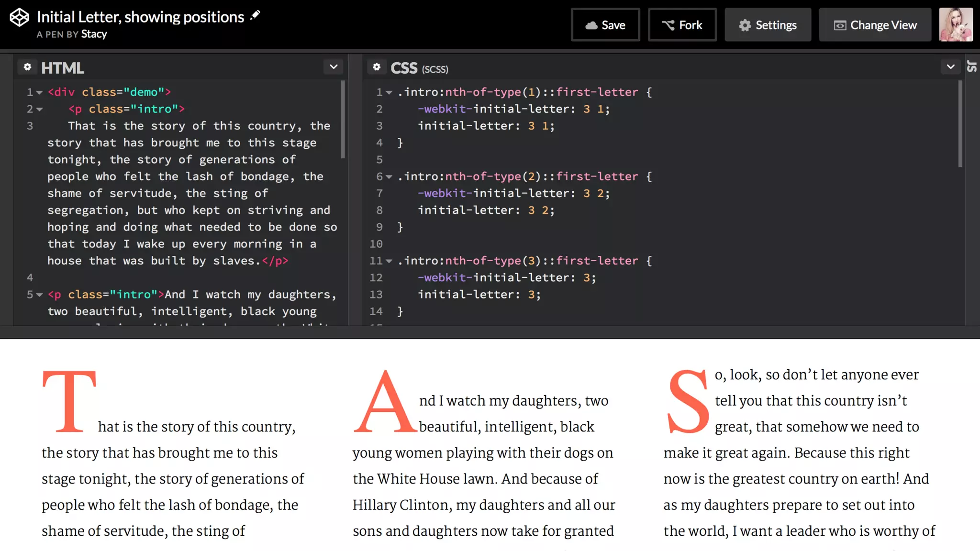Collapse nth-of-type(3) rule on line 11
980x551 pixels.
pos(389,261)
